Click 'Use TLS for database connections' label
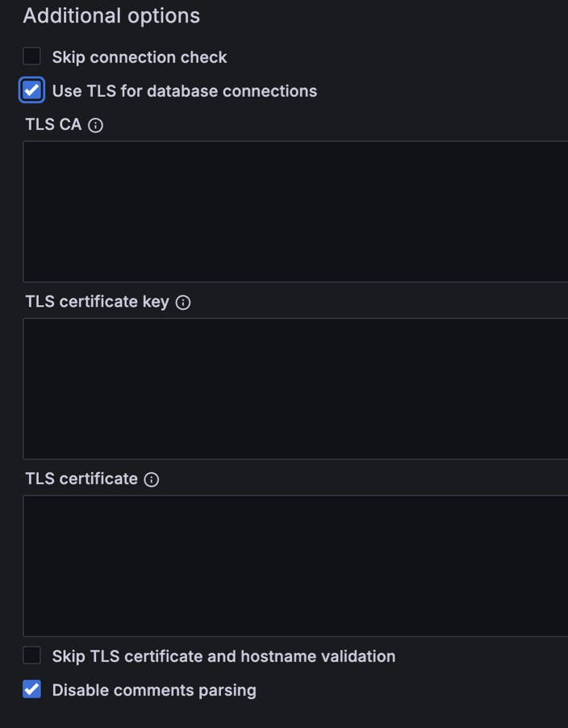The width and height of the screenshot is (568, 728). [x=185, y=91]
